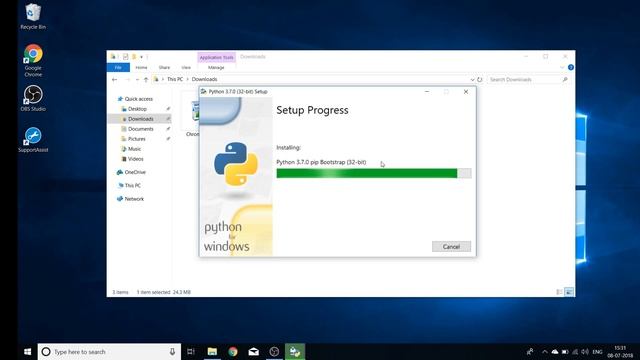Open Manage ribbon tab
640x360 pixels.
point(216,67)
